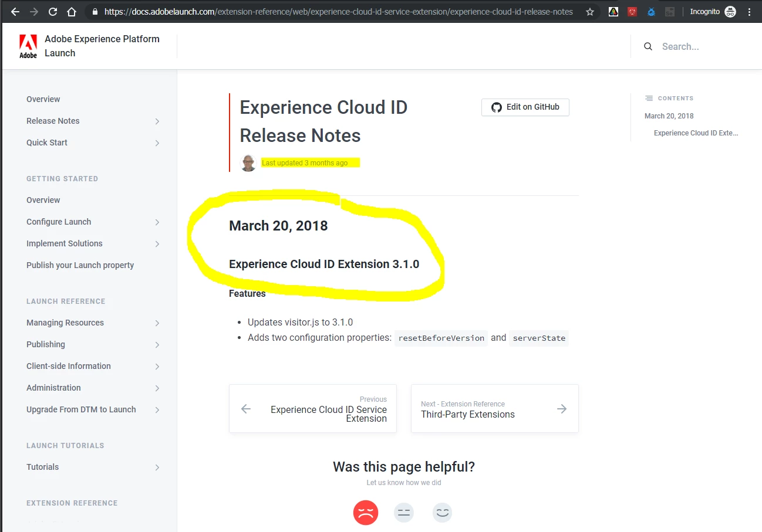
Task: Click the Last updated 3 months ago text
Action: tap(305, 163)
